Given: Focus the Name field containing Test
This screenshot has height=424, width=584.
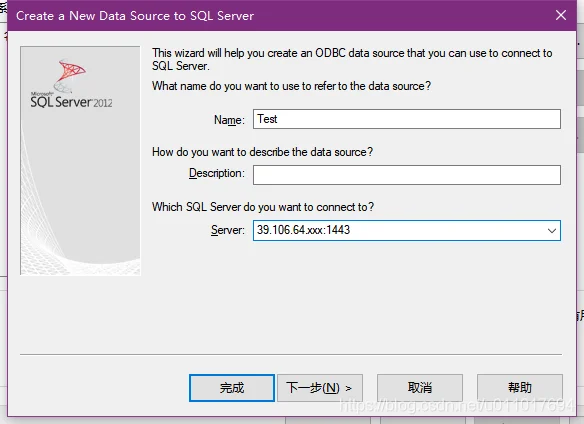Looking at the screenshot, I should [x=407, y=119].
